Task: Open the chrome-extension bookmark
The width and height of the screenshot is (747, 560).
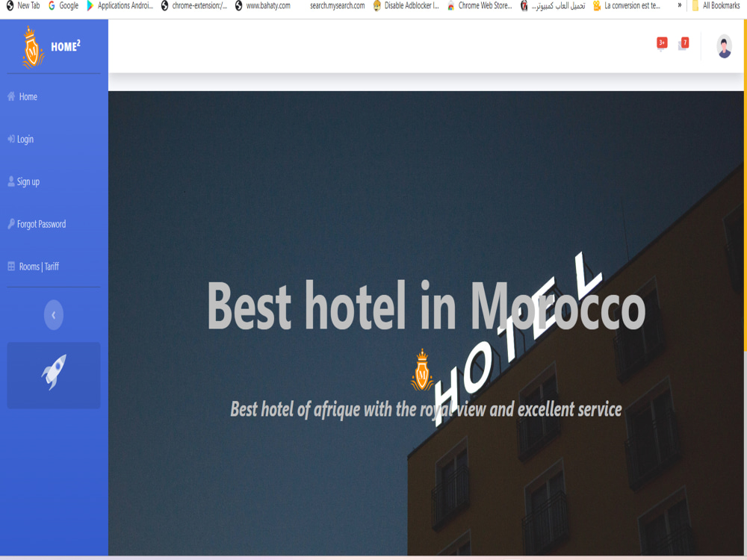Action: pos(194,6)
